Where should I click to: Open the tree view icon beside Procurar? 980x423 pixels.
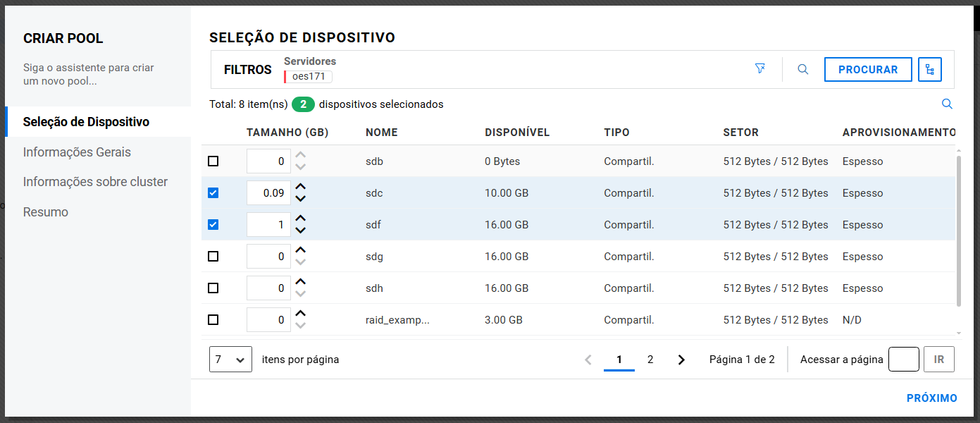pyautogui.click(x=929, y=70)
